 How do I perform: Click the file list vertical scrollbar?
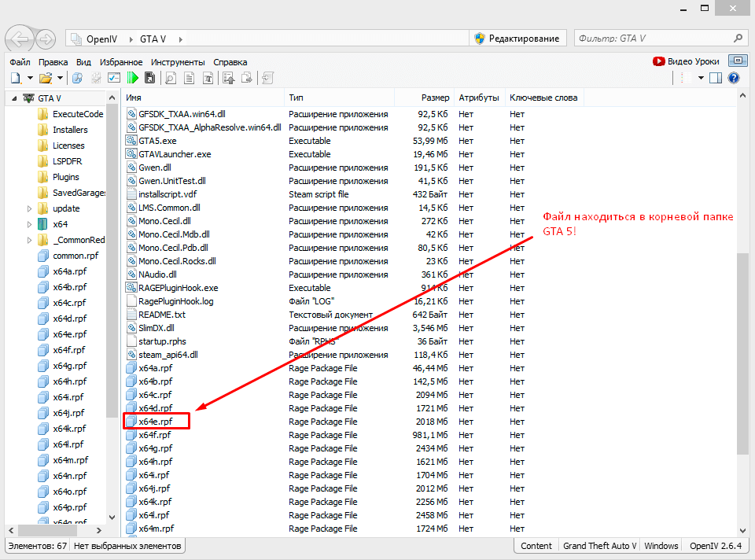coord(742,353)
